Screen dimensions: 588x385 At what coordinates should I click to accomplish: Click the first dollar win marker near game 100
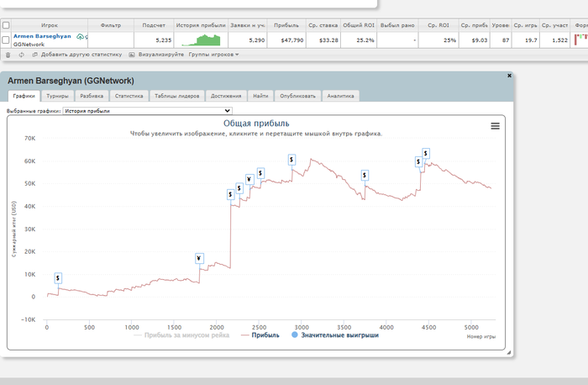point(58,278)
